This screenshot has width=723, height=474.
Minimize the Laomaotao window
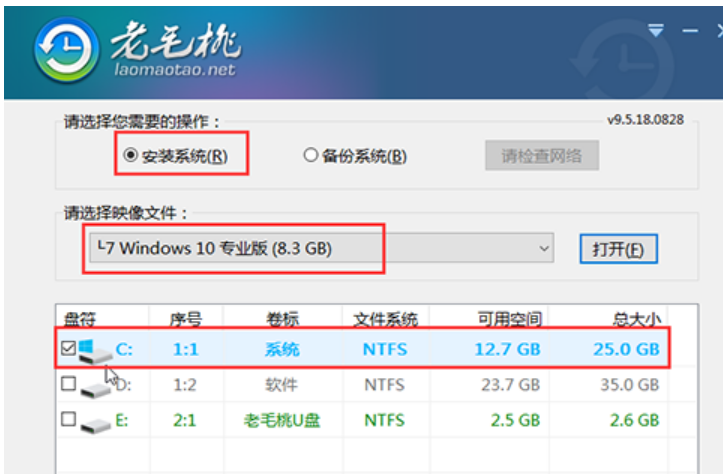[690, 31]
